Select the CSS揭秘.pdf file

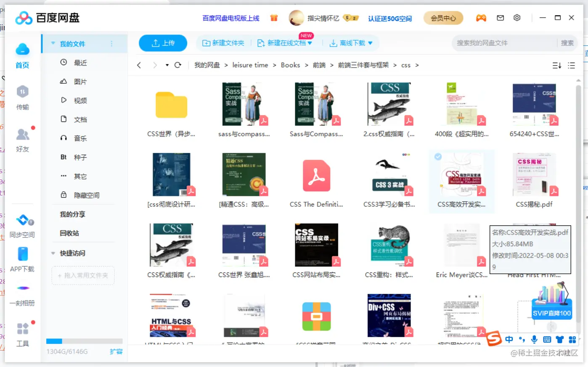pyautogui.click(x=534, y=181)
